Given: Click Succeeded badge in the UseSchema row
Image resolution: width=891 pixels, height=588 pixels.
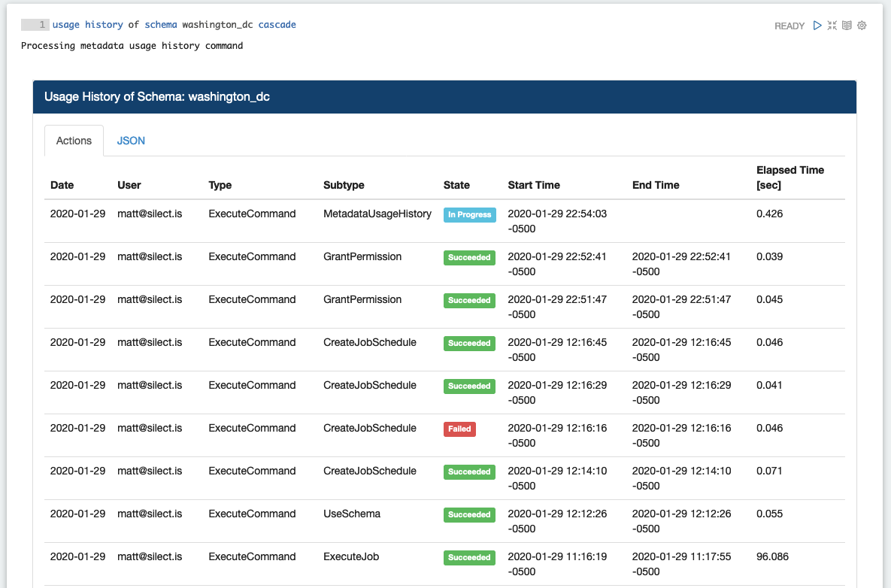Looking at the screenshot, I should (x=469, y=515).
